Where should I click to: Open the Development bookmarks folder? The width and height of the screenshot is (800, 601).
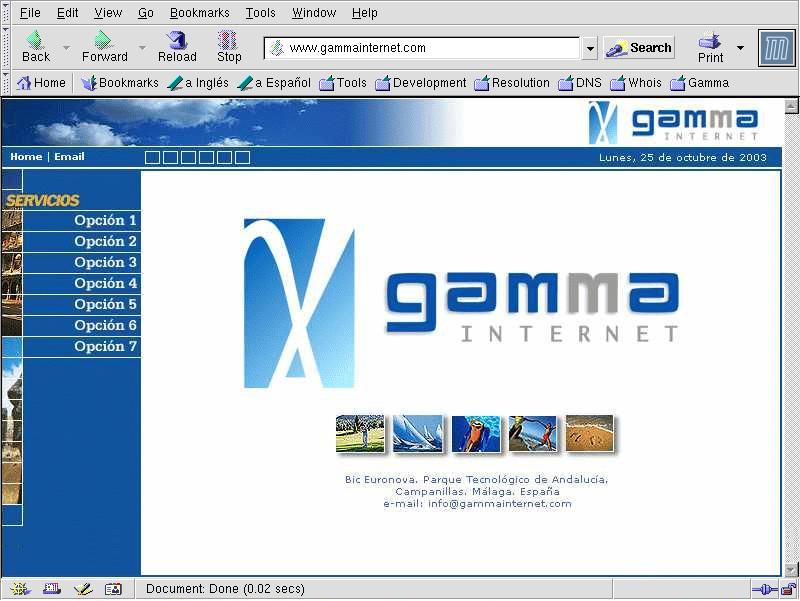pyautogui.click(x=420, y=83)
